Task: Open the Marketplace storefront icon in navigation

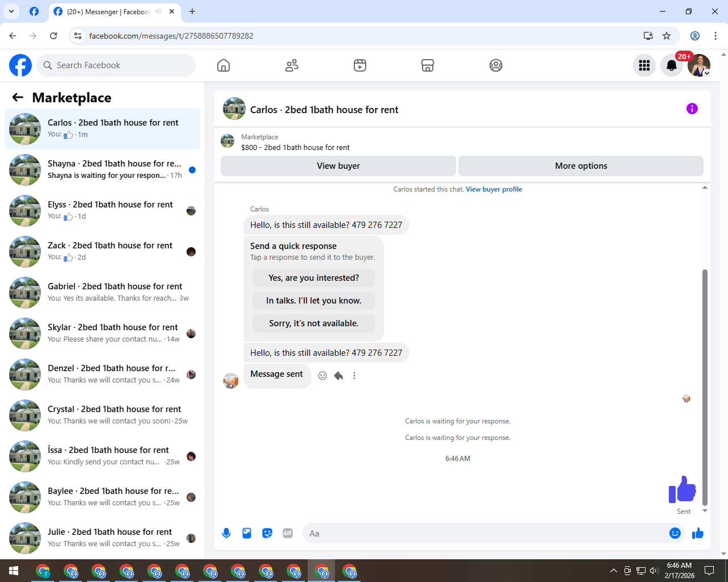Action: coord(428,65)
